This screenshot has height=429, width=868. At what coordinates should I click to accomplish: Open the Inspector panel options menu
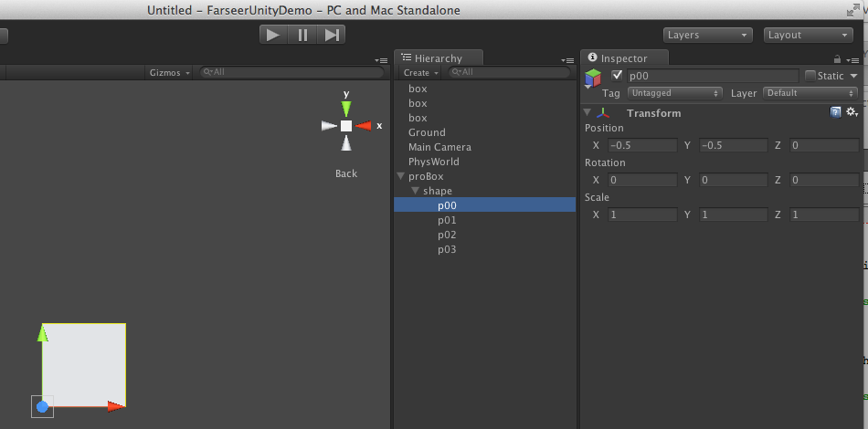point(852,59)
